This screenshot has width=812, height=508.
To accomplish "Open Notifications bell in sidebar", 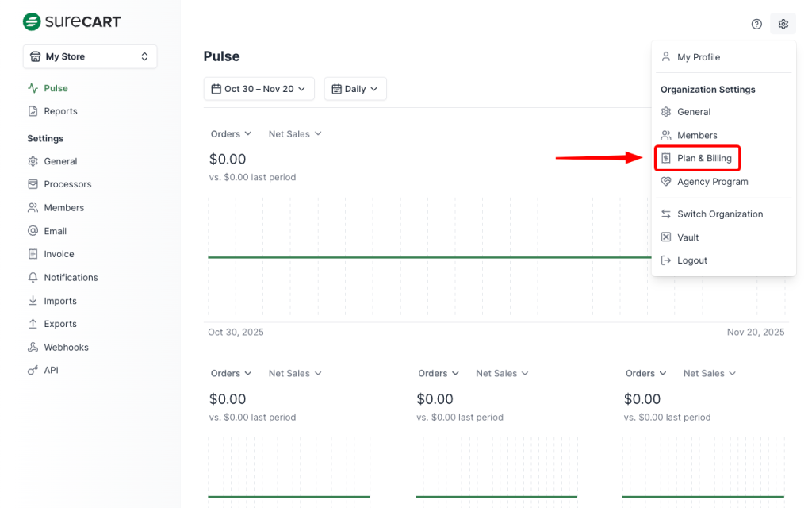I will coord(71,278).
